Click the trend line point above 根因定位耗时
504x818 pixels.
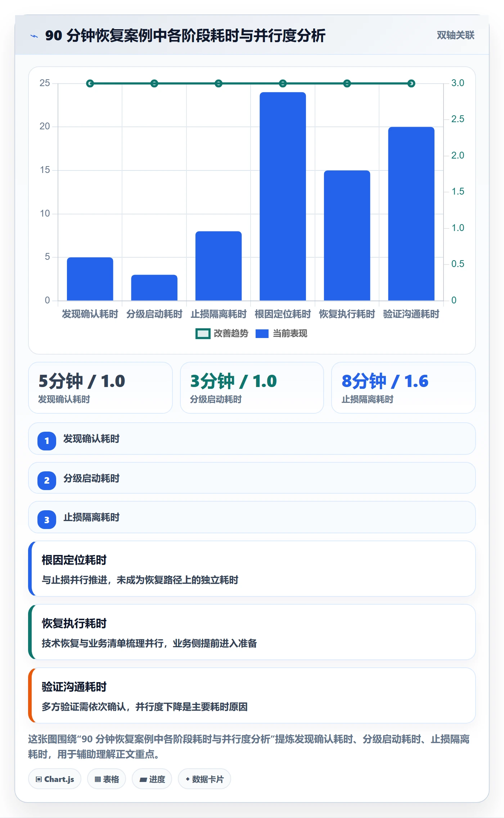click(283, 84)
